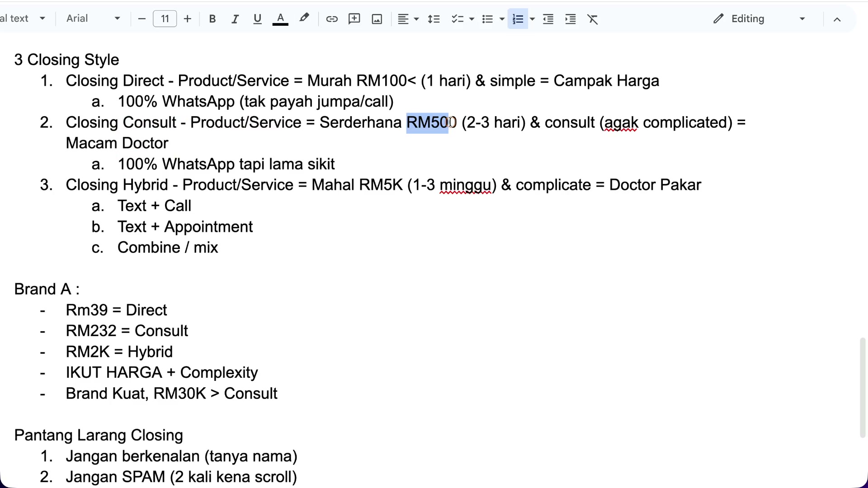Toggle bold formatting
Screen dimensions: 868x488
point(212,19)
